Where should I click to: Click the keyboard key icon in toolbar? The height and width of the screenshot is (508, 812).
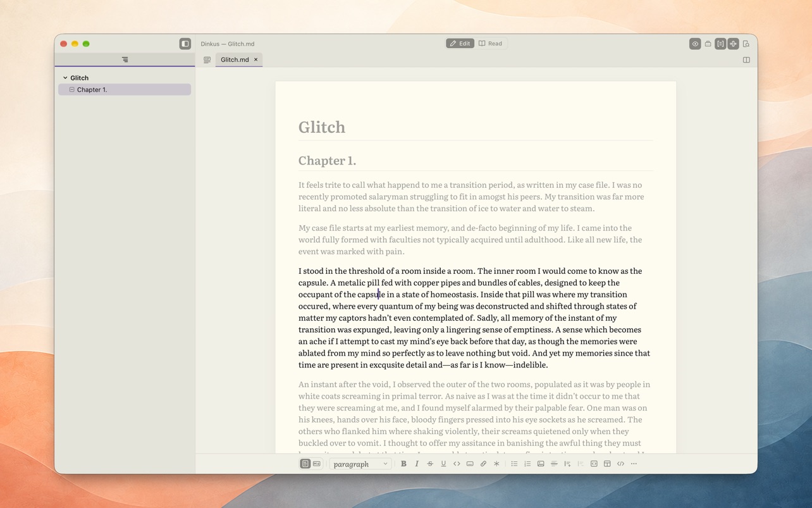470,464
